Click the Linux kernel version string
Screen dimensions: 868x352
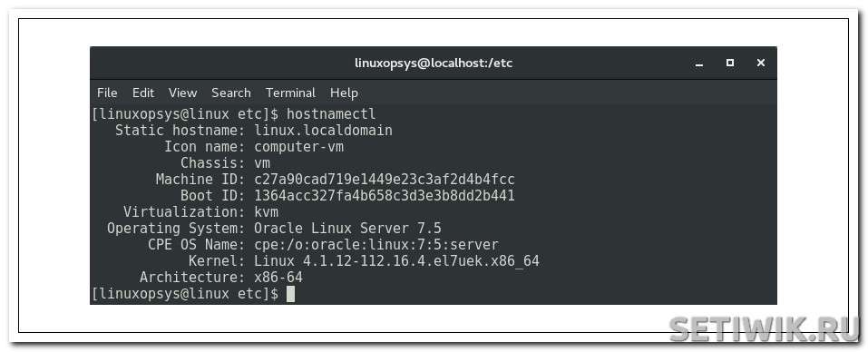(x=396, y=260)
